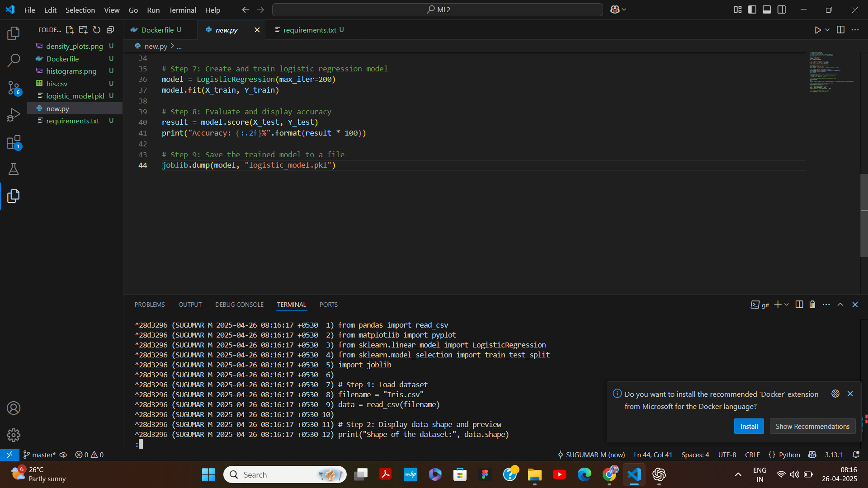Kill the terminal with trash icon
This screenshot has height=488, width=868.
(x=812, y=305)
